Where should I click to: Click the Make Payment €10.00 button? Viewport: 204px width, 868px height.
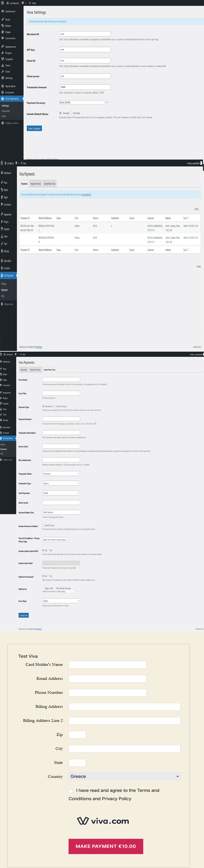(106, 846)
